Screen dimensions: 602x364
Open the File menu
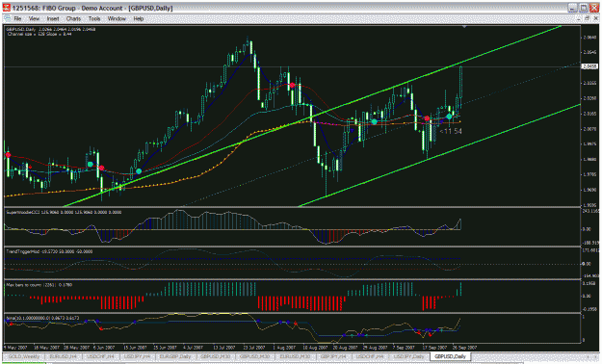tap(17, 18)
